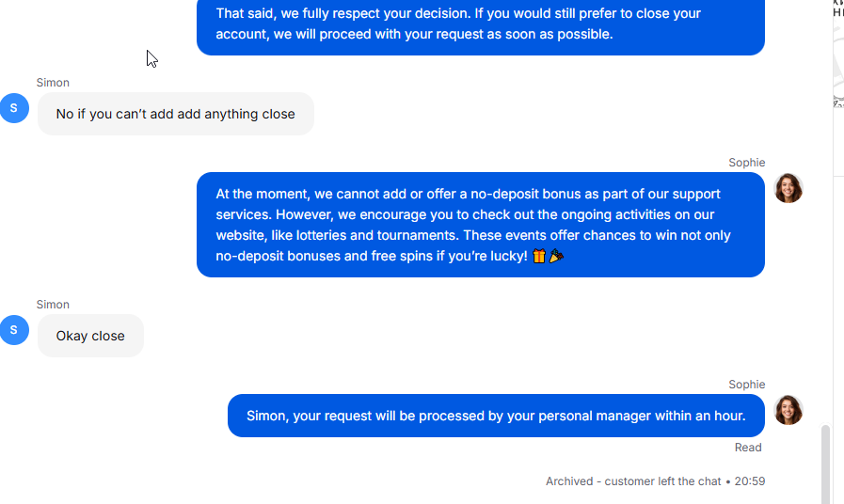Click the Simon name label above "Okay close"
Viewport: 844px width, 504px height.
point(53,305)
